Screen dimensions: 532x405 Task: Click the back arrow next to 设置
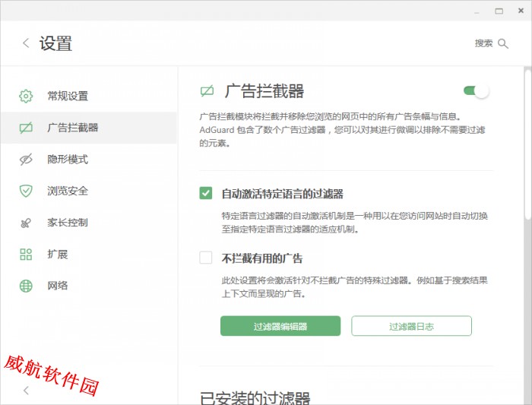26,43
